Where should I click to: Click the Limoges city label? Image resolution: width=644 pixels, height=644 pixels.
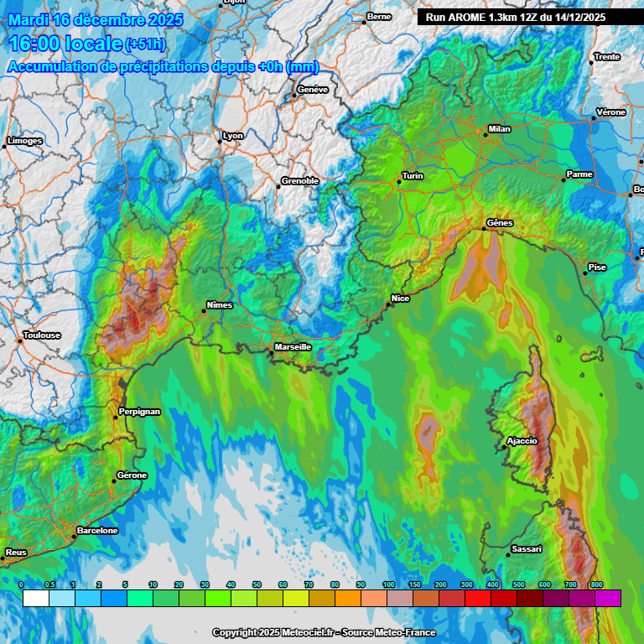click(24, 141)
